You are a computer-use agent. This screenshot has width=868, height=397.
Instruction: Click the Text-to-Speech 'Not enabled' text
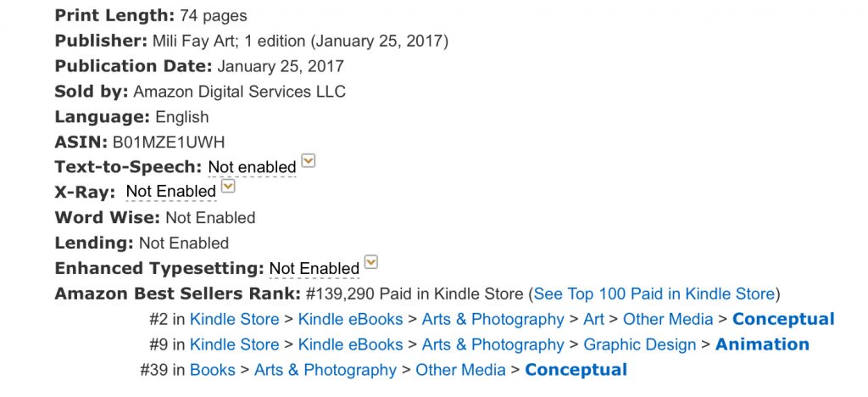[x=253, y=166]
